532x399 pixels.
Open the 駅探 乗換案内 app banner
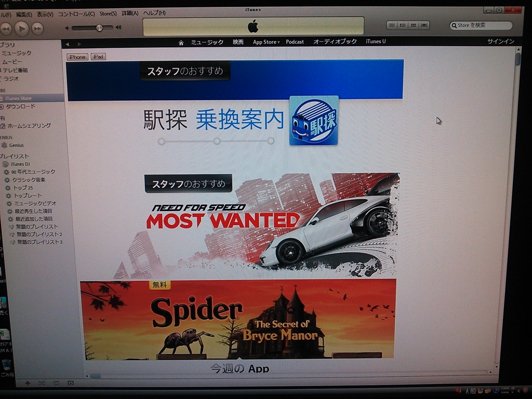coord(235,103)
